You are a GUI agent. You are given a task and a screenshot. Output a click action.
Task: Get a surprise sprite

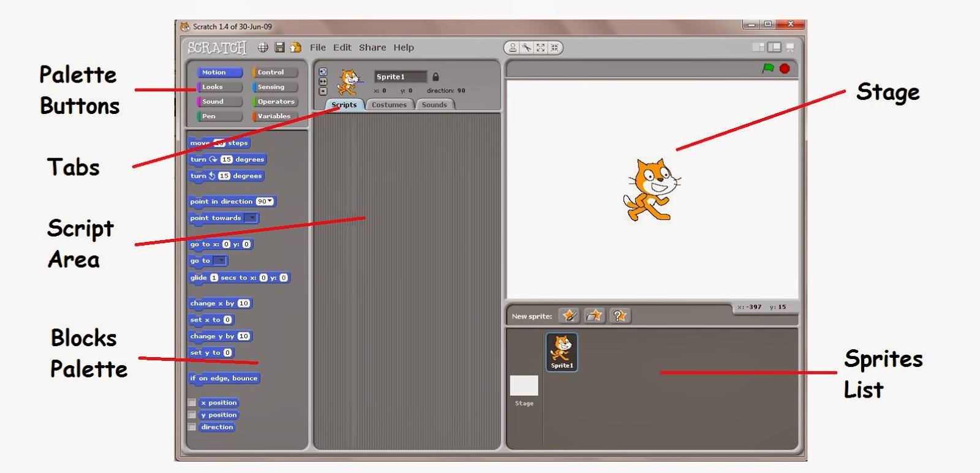point(620,316)
